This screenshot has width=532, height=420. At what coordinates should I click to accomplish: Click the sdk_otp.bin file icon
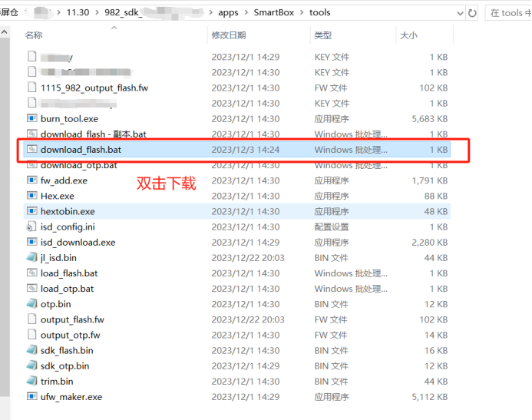click(32, 365)
